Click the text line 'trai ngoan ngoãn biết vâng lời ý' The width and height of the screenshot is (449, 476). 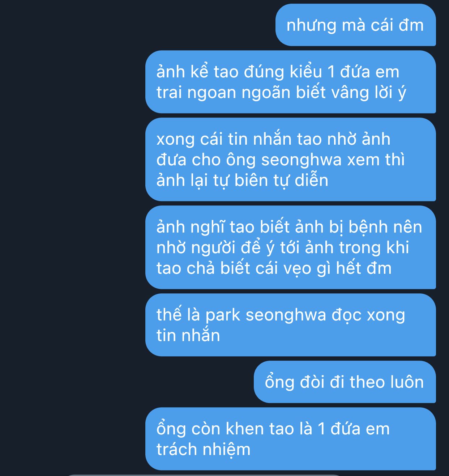point(281,93)
